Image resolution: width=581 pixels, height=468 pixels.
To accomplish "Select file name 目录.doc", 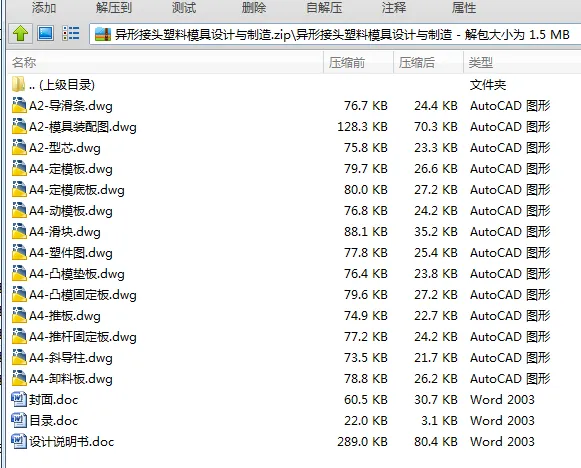I will pyautogui.click(x=54, y=421).
